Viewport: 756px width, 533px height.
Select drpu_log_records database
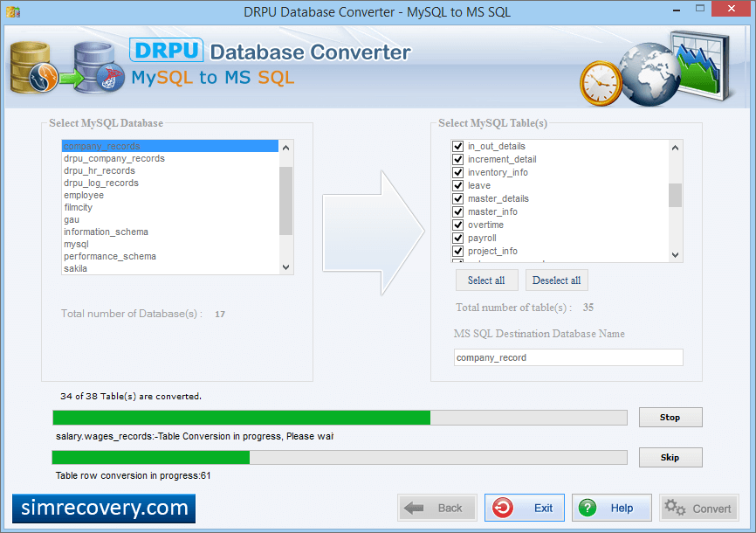(170, 183)
